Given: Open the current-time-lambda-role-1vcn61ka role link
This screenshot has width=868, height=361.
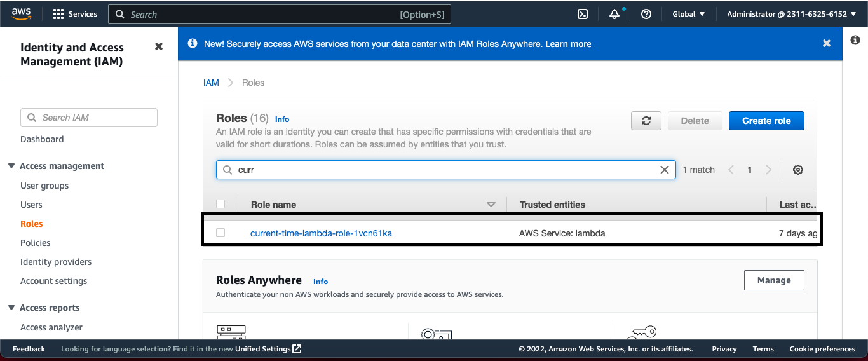Looking at the screenshot, I should click(321, 233).
